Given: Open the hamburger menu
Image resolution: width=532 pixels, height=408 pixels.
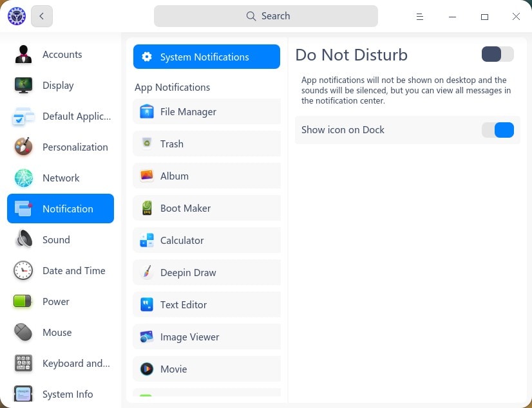Looking at the screenshot, I should pyautogui.click(x=420, y=16).
